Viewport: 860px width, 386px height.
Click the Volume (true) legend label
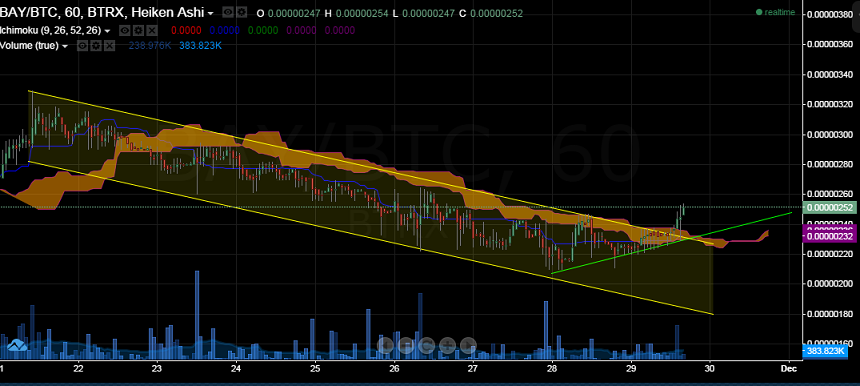[29, 46]
